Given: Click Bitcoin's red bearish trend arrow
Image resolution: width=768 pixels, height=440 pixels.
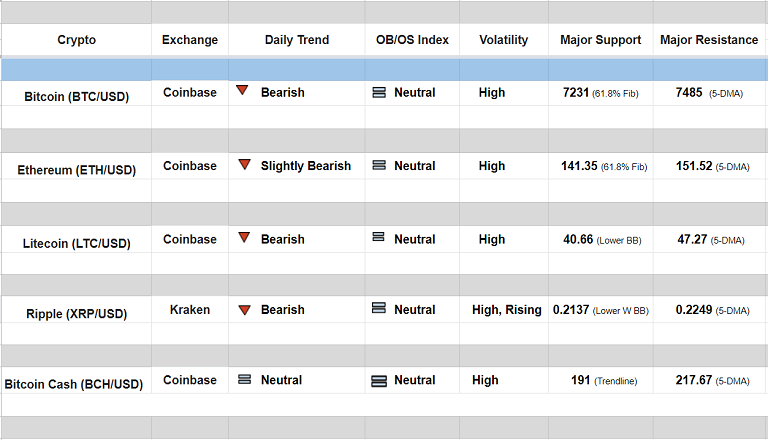Looking at the screenshot, I should pyautogui.click(x=242, y=91).
